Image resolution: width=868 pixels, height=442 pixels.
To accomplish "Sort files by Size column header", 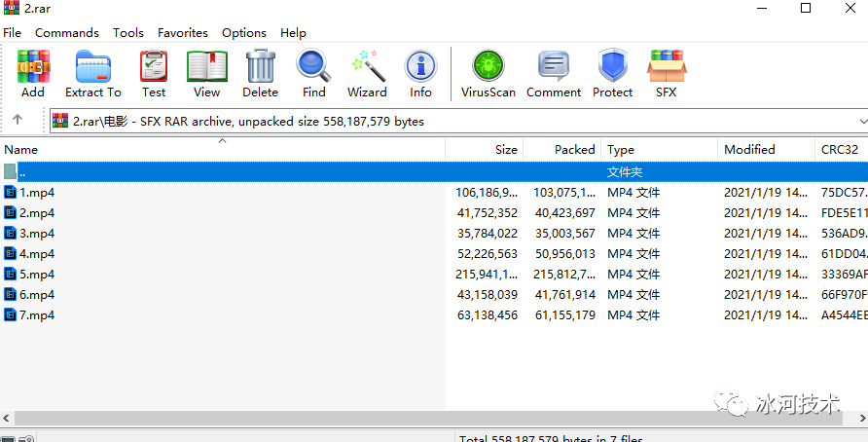I will [x=485, y=150].
